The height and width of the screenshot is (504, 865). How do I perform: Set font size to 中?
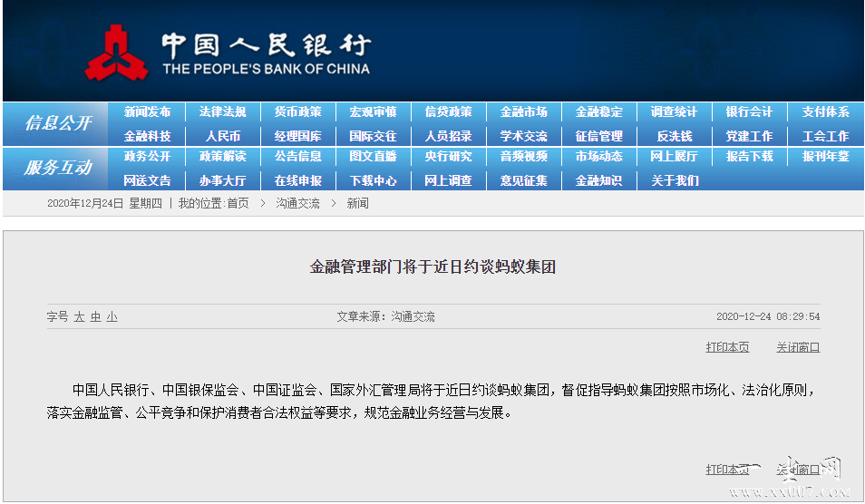click(x=95, y=317)
